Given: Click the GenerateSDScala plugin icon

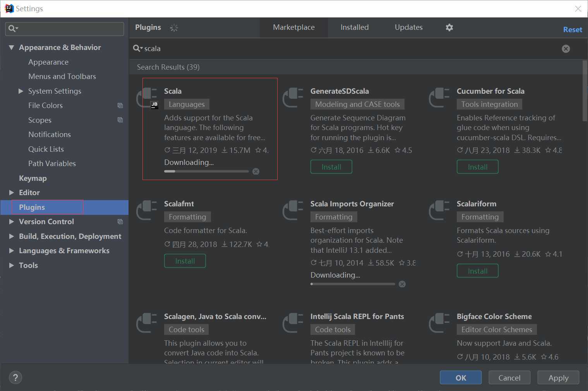Looking at the screenshot, I should (x=293, y=98).
